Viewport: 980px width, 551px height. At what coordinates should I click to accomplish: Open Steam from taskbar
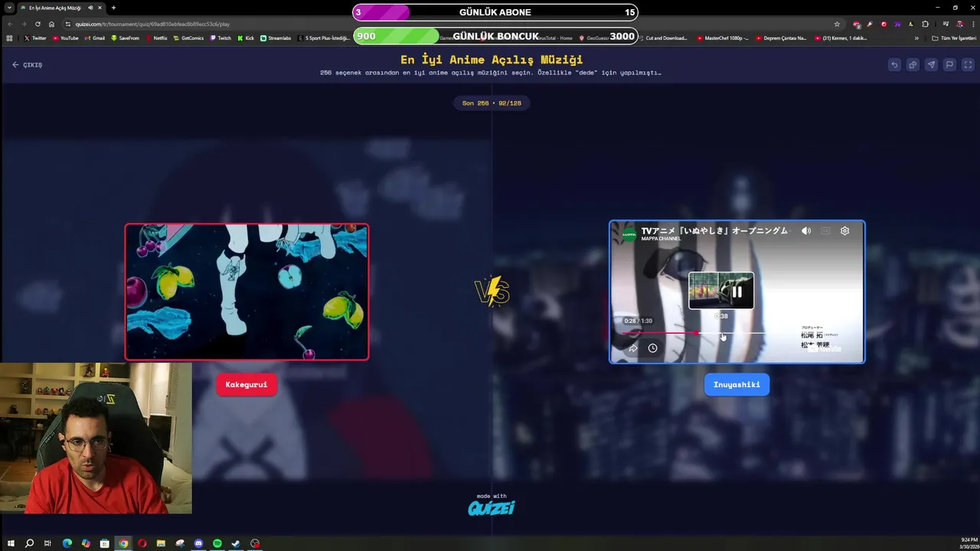pos(236,543)
